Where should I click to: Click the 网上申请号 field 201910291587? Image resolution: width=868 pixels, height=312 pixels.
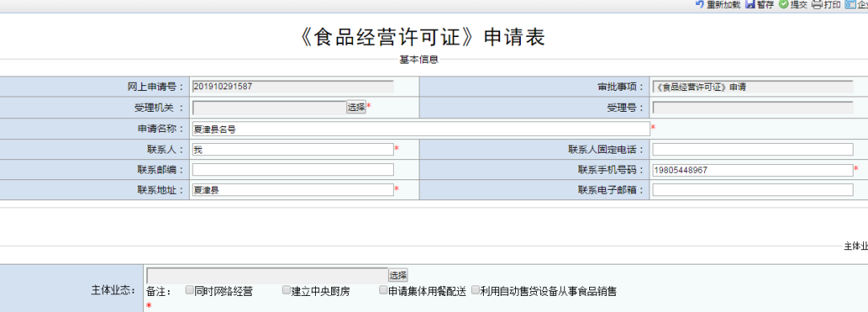pos(293,87)
